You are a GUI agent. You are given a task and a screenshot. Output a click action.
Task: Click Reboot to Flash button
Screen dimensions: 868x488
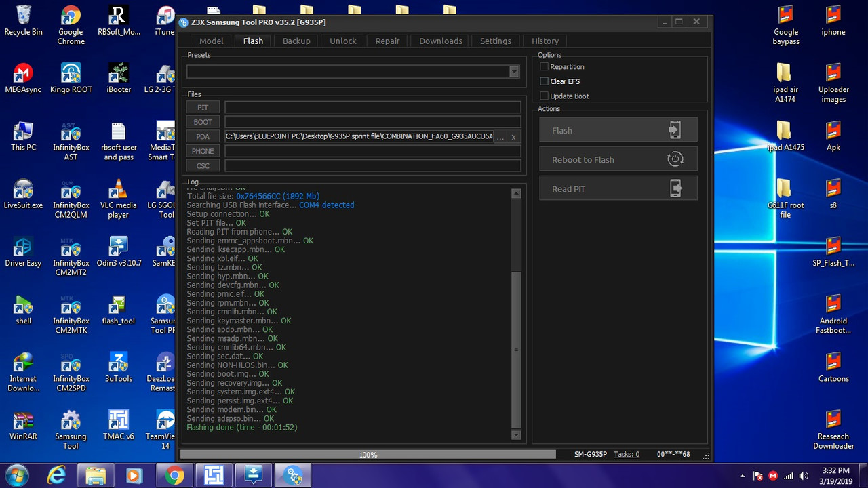click(x=618, y=159)
